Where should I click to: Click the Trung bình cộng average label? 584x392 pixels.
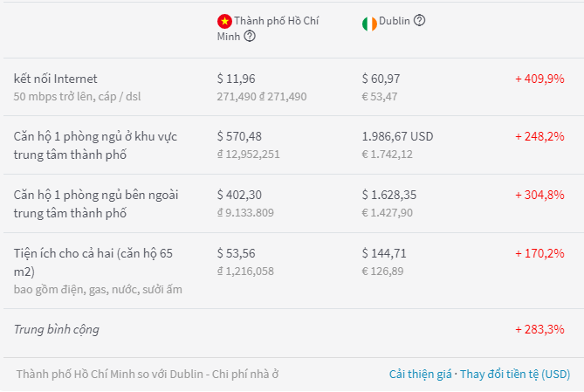coord(57,329)
